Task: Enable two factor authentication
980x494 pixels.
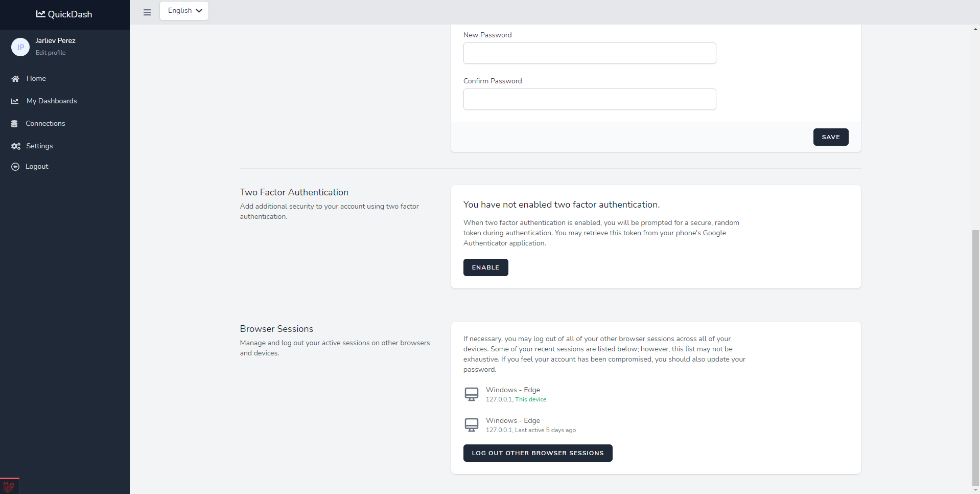Action: [x=485, y=267]
